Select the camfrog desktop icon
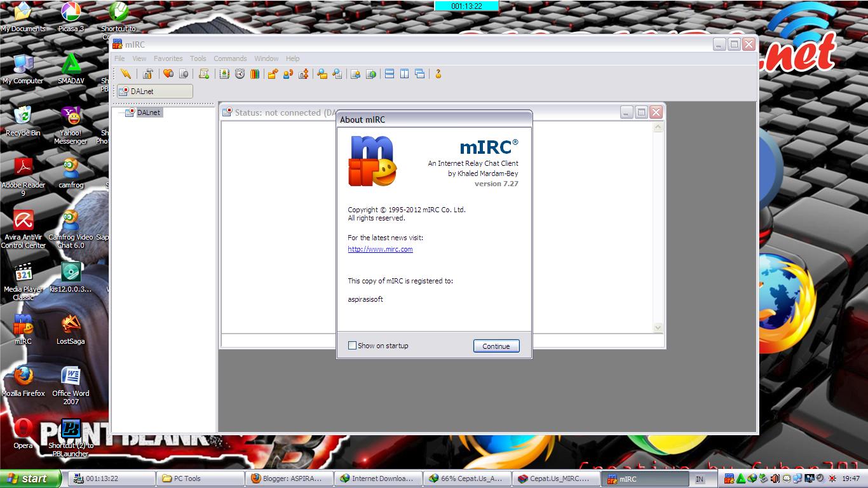868x488 pixels. 71,173
